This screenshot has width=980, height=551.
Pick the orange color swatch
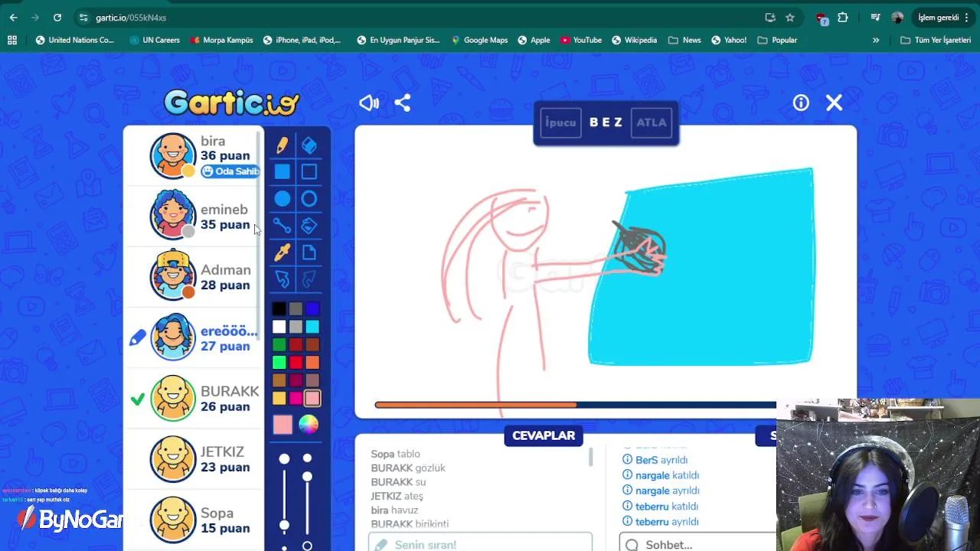coord(312,363)
